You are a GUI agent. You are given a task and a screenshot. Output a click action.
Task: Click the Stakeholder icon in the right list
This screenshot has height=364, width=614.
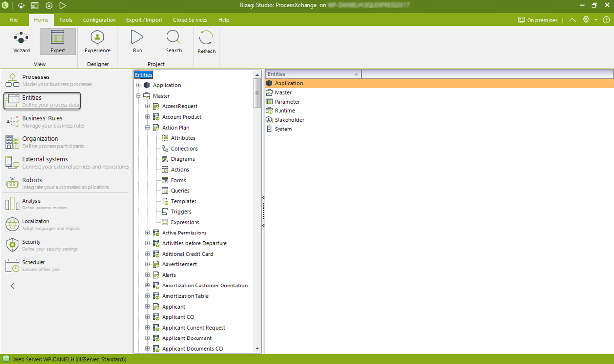269,120
